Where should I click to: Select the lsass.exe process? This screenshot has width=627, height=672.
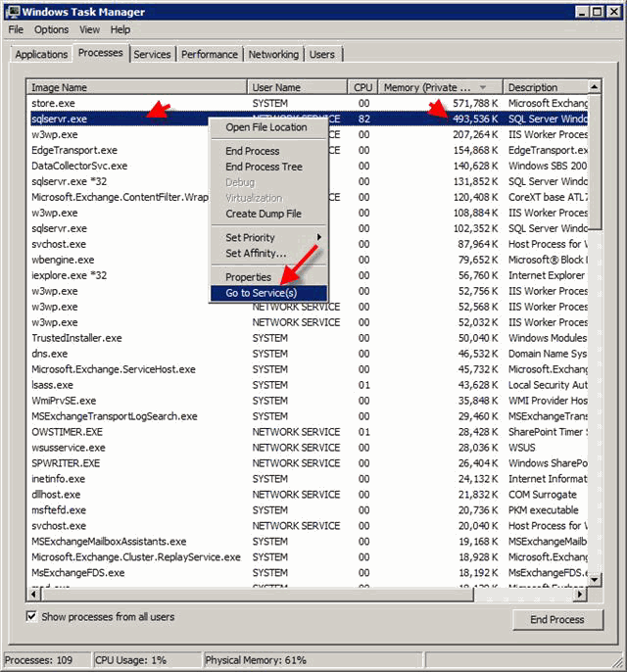point(308,385)
